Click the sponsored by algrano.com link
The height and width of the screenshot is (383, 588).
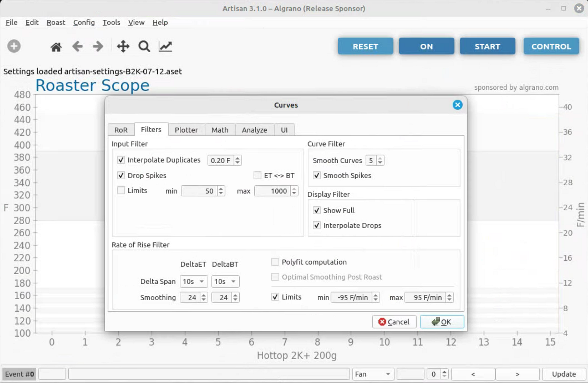pyautogui.click(x=516, y=87)
